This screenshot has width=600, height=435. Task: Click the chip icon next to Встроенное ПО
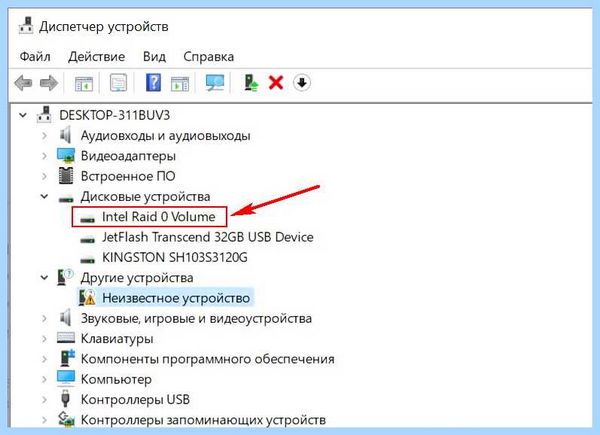point(66,176)
